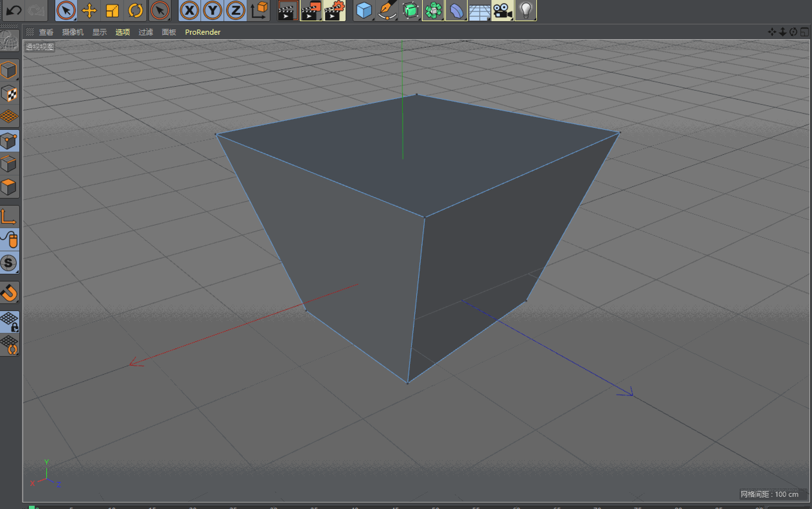Screen dimensions: 812x509
Task: Select the Pen spline tool
Action: tap(387, 10)
